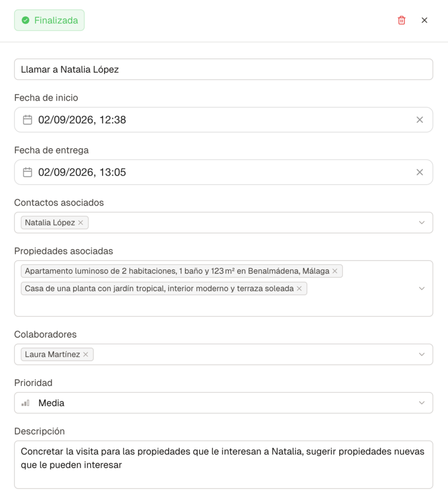The image size is (448, 503).
Task: Remove the Casa de una planta tag
Action: 299,289
